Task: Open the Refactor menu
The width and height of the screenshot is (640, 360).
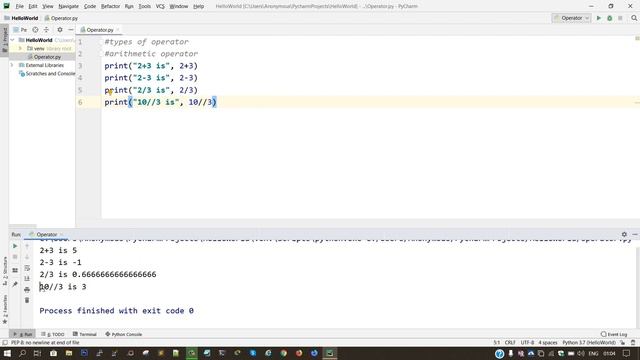Action: [110, 6]
